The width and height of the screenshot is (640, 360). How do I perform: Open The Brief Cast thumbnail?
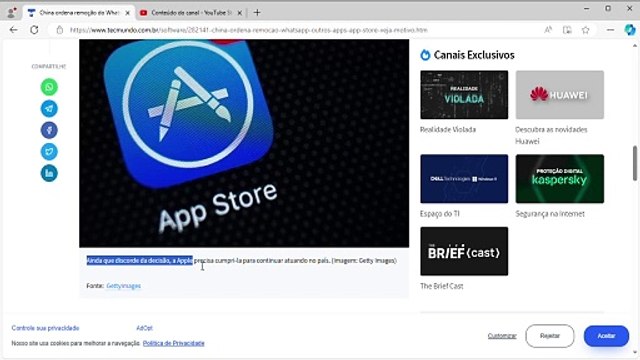pyautogui.click(x=464, y=251)
